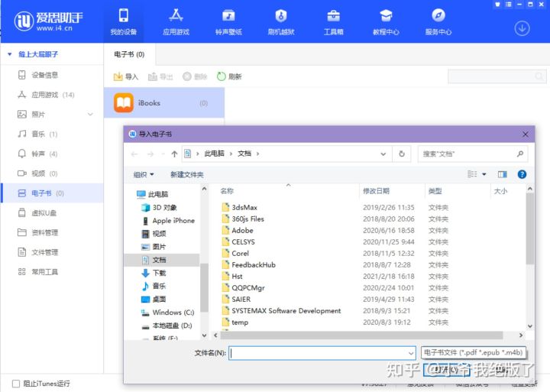
Task: Click 新建文件夹 in dialog
Action: click(x=186, y=174)
